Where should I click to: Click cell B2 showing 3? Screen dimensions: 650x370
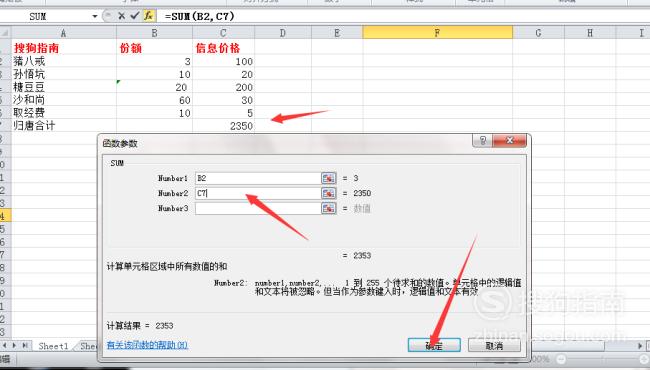[154, 61]
